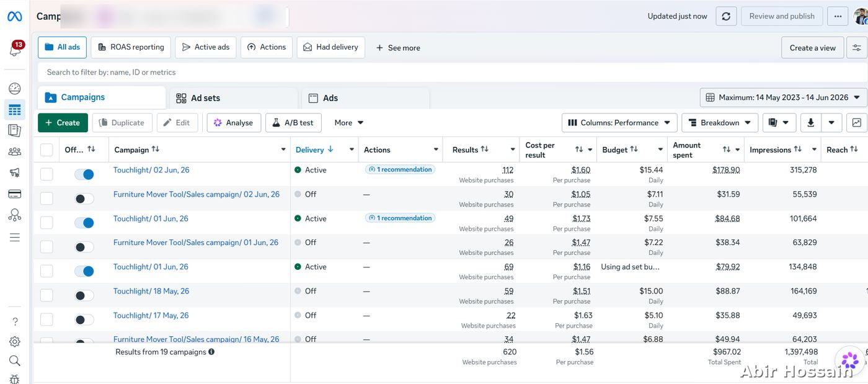The height and width of the screenshot is (384, 868).
Task: Click the export download icon
Action: (x=810, y=123)
